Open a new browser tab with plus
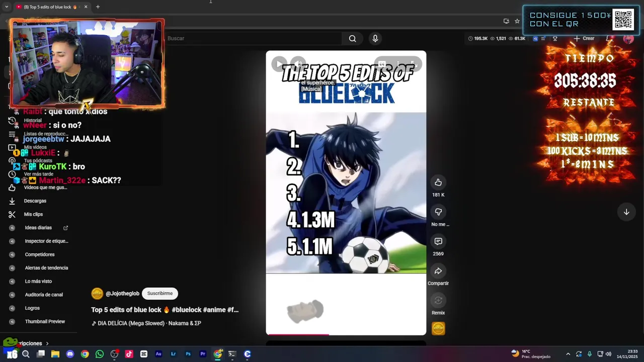Screen dimensions: 644x362 pos(98,7)
